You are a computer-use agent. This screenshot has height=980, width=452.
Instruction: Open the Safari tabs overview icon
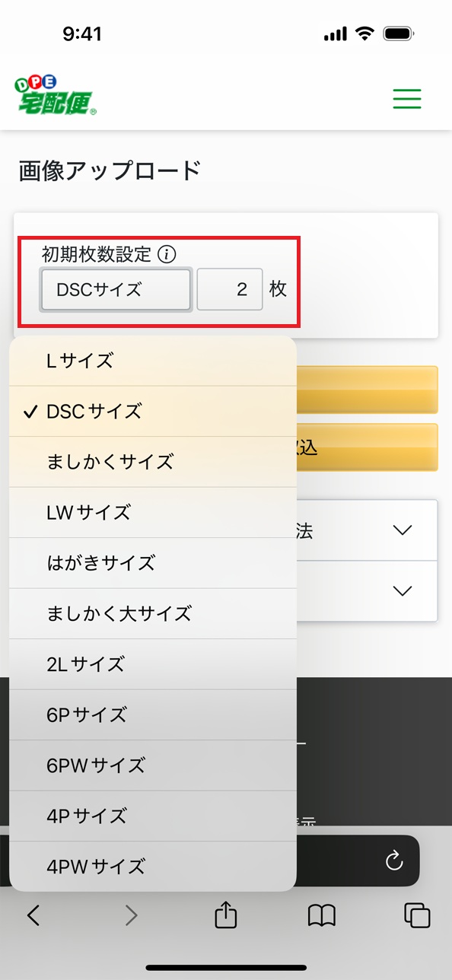point(417,915)
